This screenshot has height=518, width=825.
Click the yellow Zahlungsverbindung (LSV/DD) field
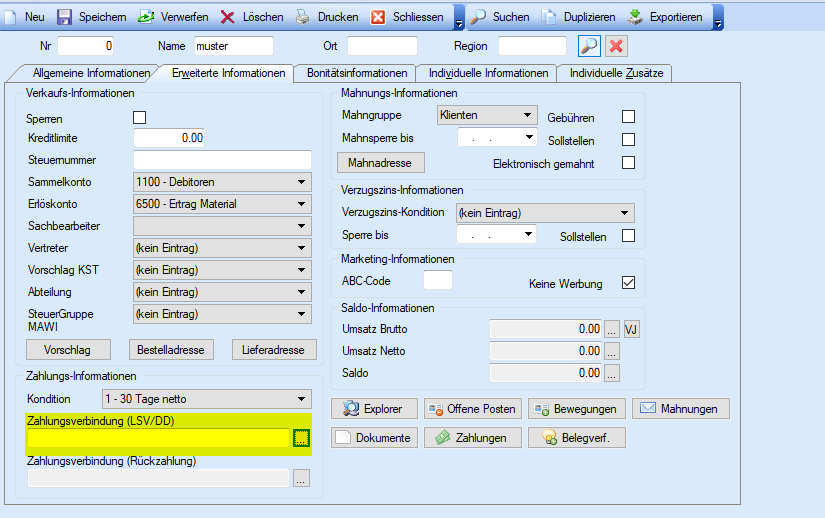158,438
